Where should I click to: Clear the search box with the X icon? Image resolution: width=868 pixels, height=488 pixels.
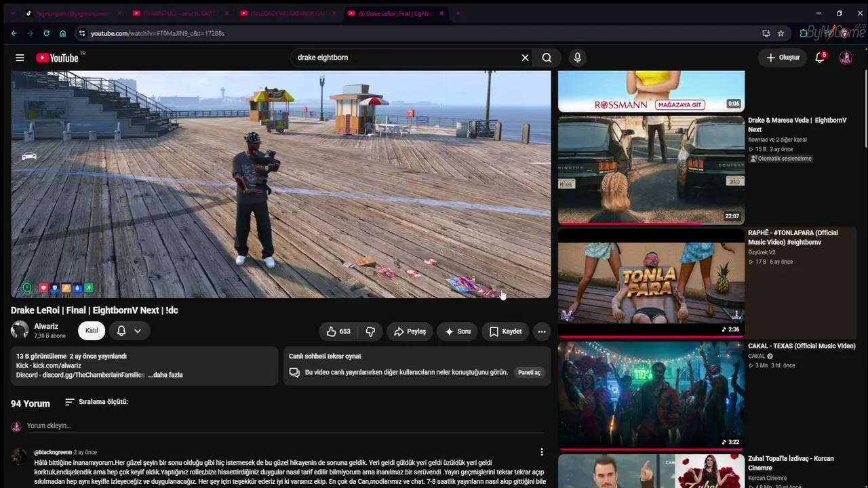point(525,58)
